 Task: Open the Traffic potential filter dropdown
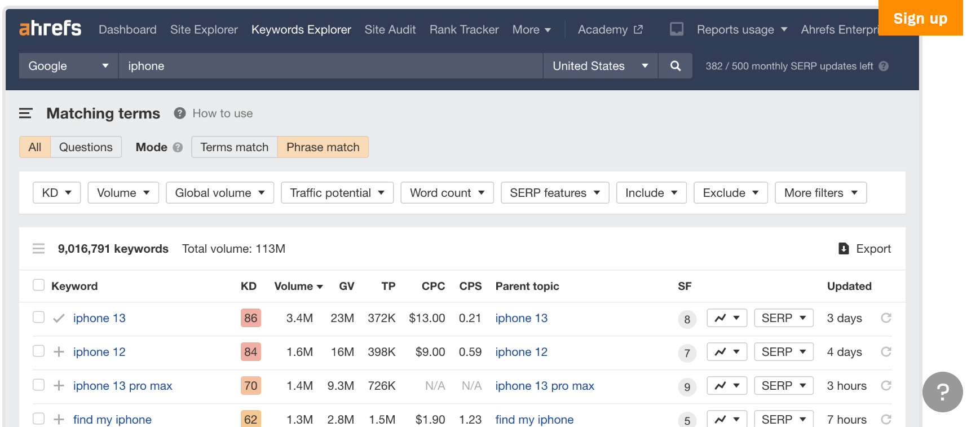pos(337,193)
